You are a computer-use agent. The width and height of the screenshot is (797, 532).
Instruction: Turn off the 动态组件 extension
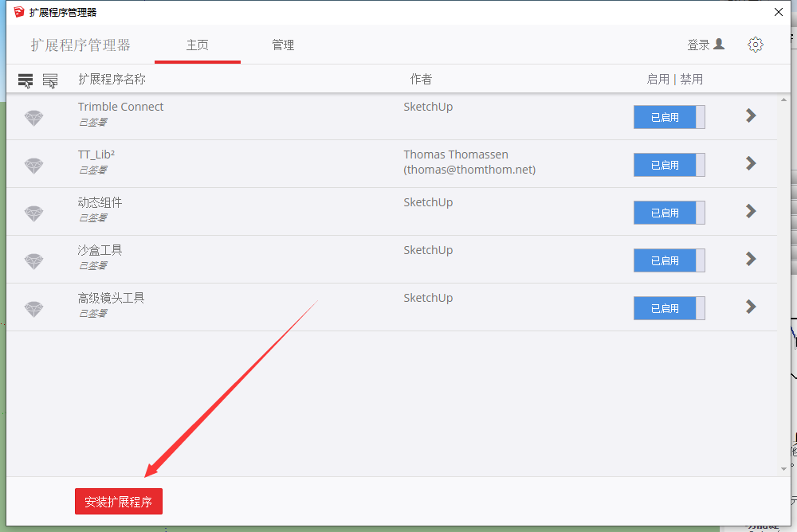669,213
